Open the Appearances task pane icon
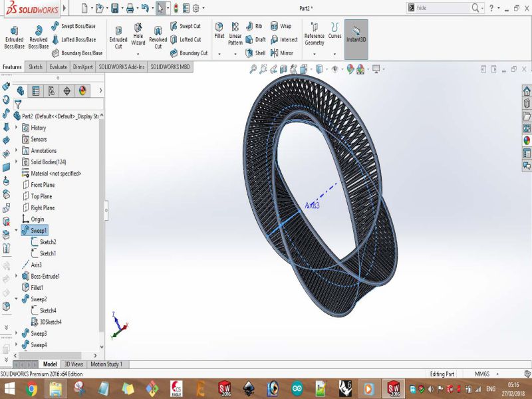The image size is (532, 399). (527, 140)
